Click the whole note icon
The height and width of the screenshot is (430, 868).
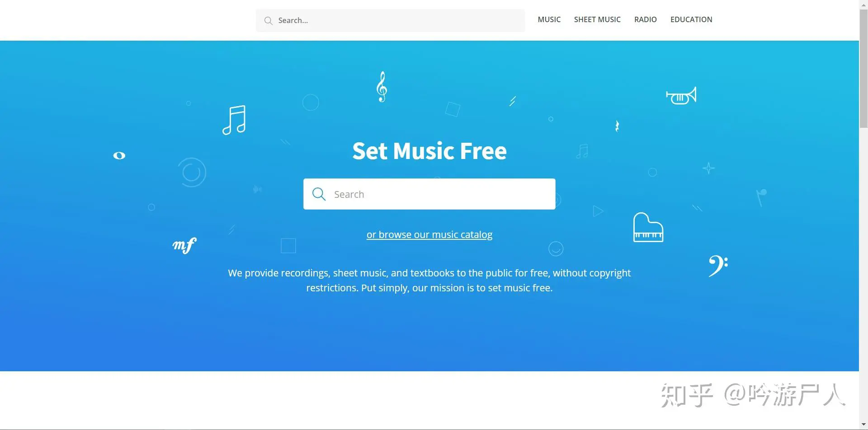point(119,155)
